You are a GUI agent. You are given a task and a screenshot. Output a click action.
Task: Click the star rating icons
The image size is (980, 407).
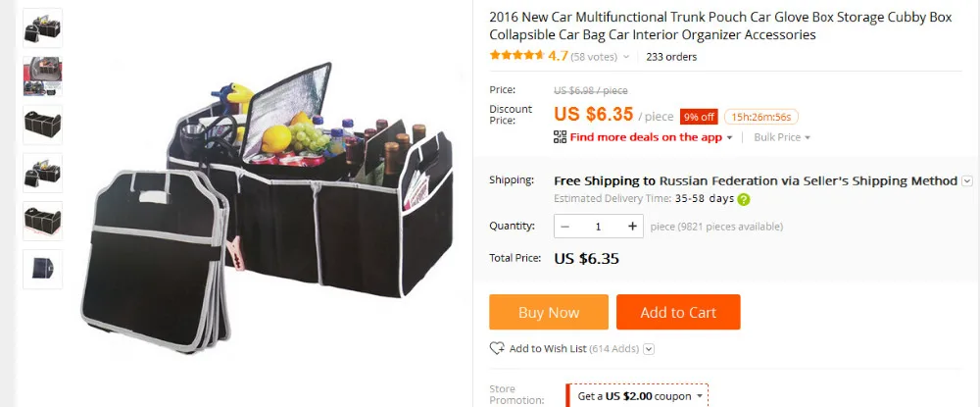pos(516,56)
